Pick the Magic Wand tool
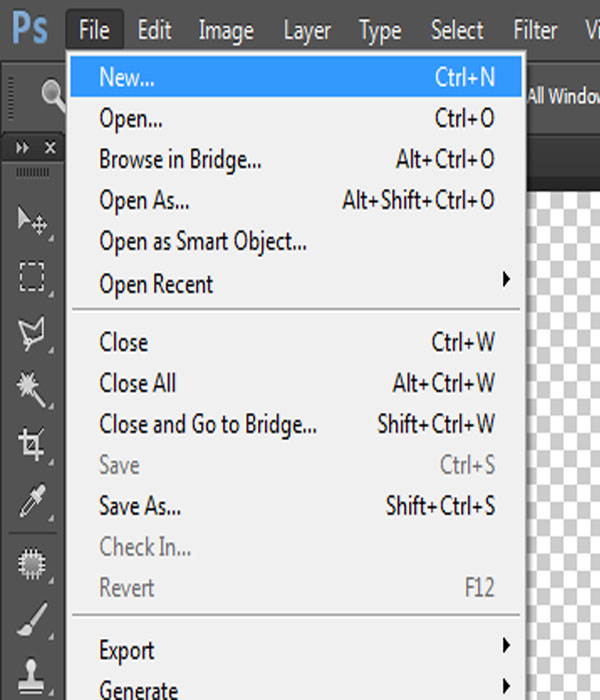600x700 pixels. coord(32,387)
